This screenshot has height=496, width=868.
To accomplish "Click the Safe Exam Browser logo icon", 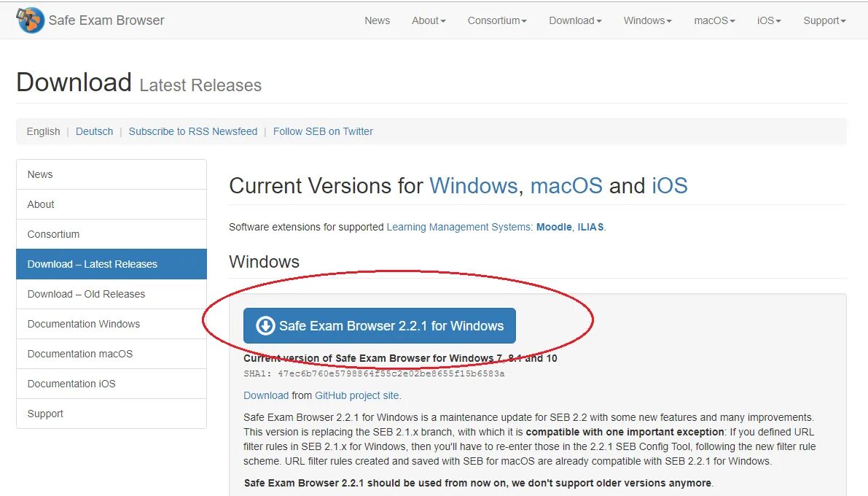I will 30,20.
